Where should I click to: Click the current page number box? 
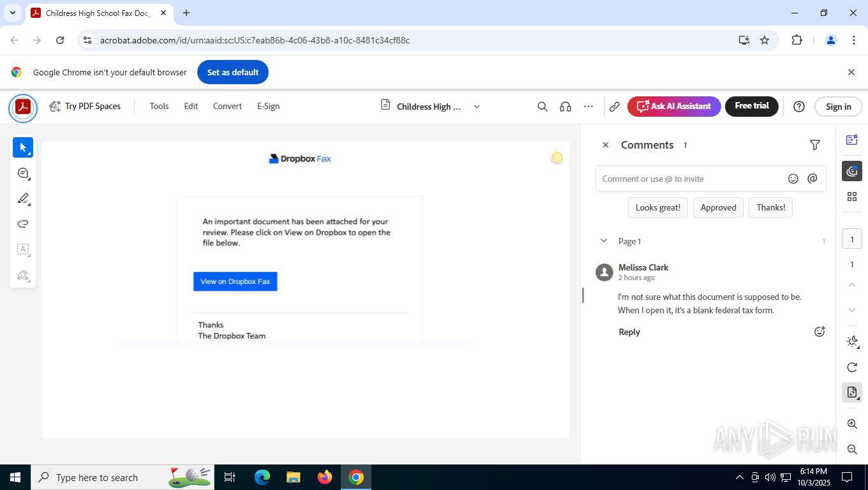pos(852,239)
